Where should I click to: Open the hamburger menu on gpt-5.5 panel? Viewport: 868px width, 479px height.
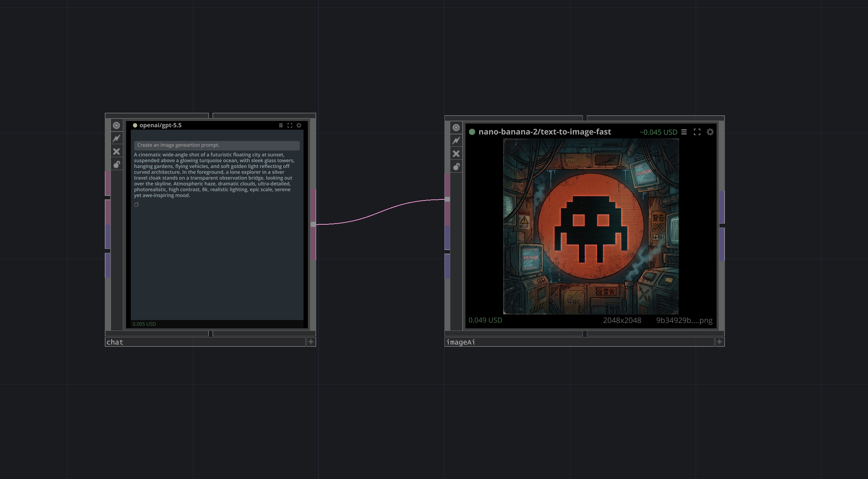281,125
